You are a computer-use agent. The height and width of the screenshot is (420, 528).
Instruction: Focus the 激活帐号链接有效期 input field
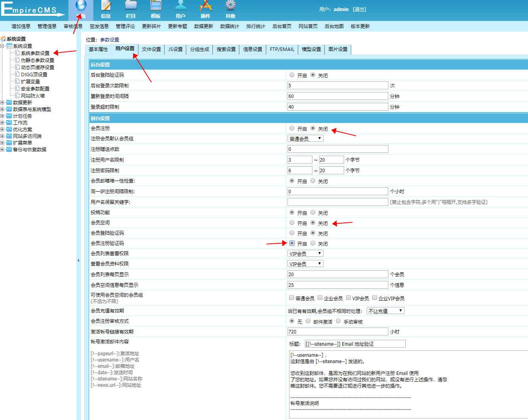click(x=338, y=331)
